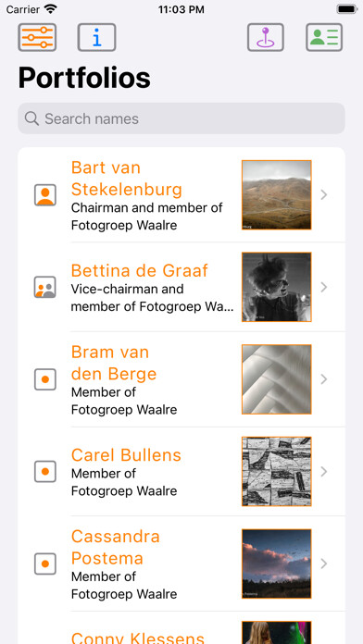Click Bettina de Graaf's two-person icon

click(x=45, y=287)
